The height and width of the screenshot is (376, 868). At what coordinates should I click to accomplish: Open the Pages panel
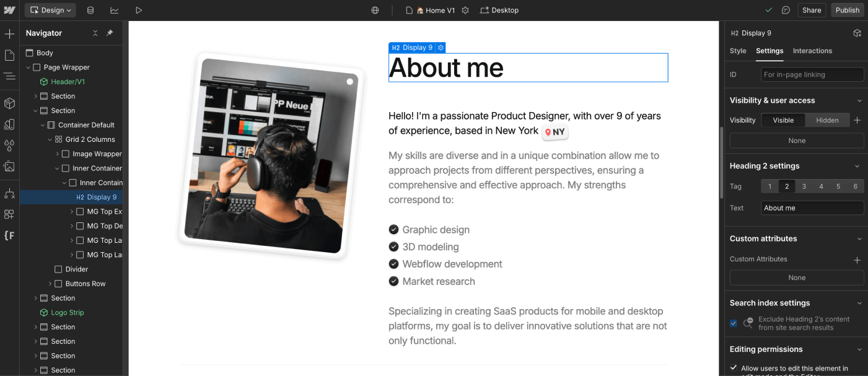[x=10, y=55]
